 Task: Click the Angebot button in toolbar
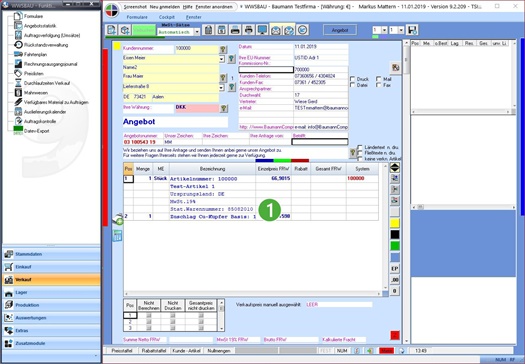click(340, 30)
